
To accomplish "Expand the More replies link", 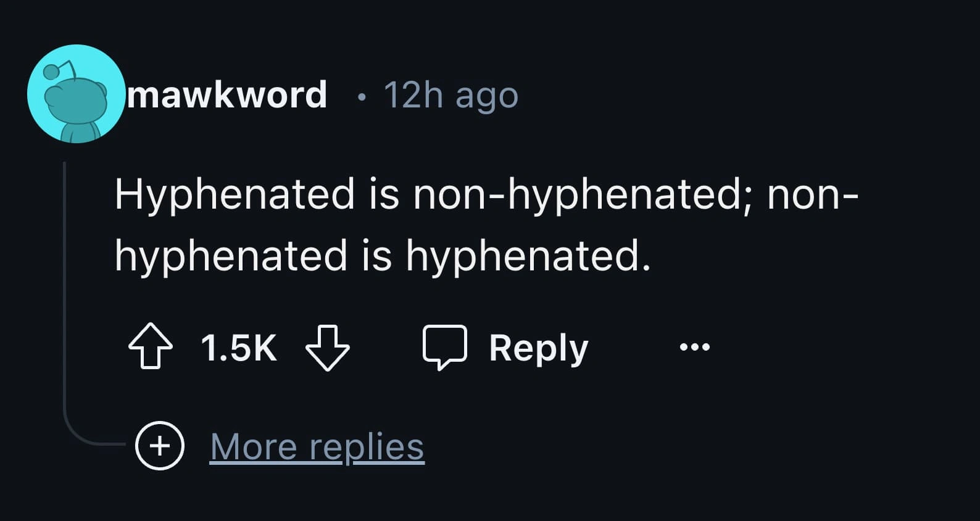I will [317, 446].
